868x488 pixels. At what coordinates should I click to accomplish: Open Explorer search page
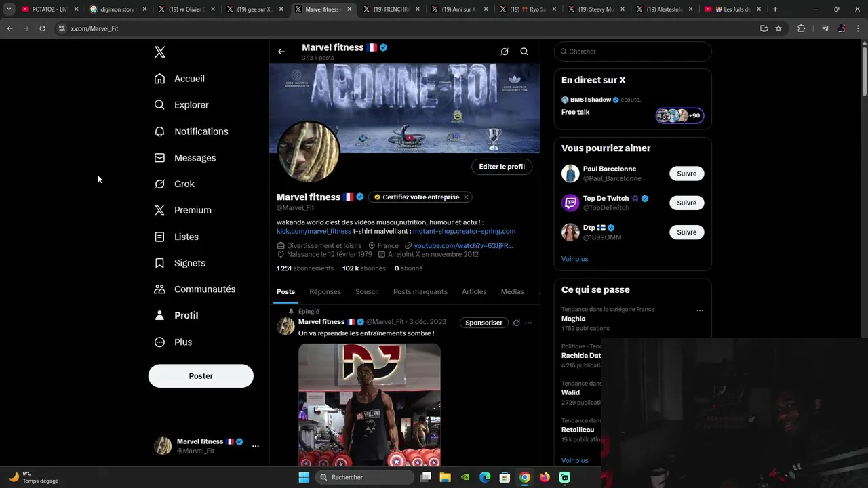[x=181, y=105]
